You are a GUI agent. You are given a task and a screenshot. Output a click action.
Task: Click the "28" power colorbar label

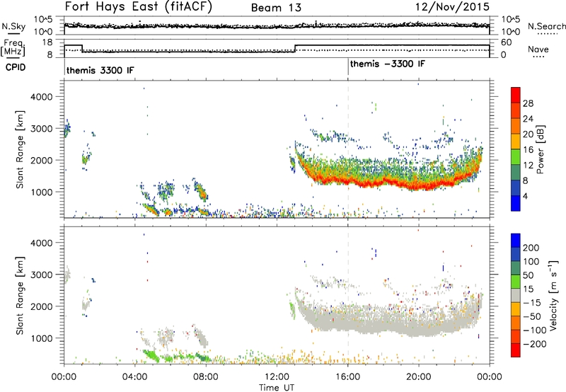click(528, 103)
